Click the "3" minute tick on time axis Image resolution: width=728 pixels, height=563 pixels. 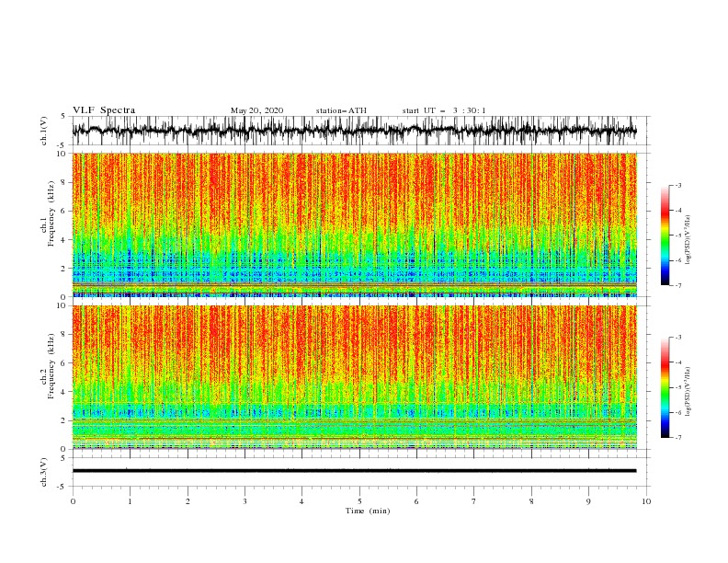[x=245, y=501]
